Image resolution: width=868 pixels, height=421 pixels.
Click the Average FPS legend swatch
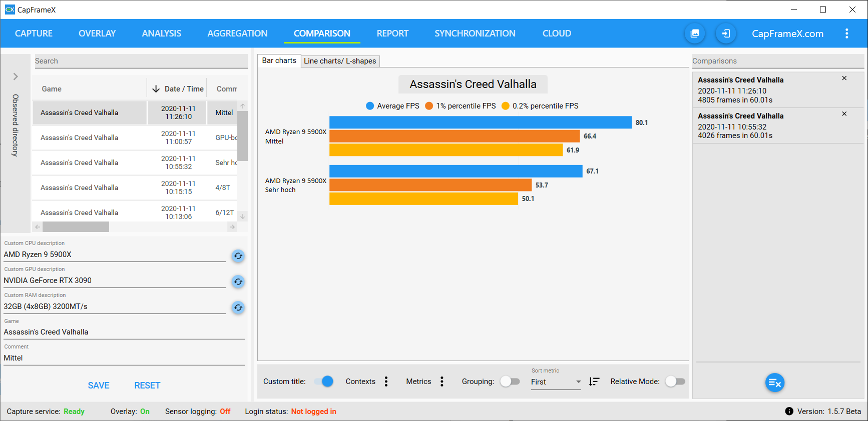pyautogui.click(x=370, y=106)
